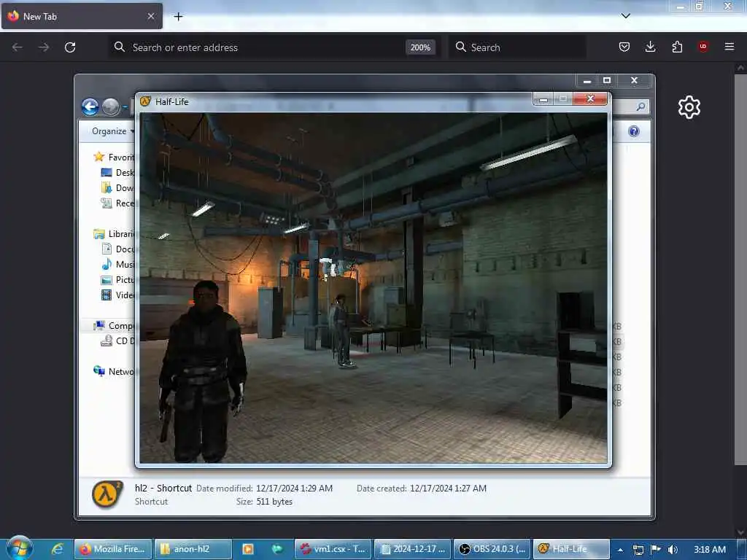Screen dimensions: 747x560
Task: Select Documents library in navigation pane
Action: (x=119, y=249)
